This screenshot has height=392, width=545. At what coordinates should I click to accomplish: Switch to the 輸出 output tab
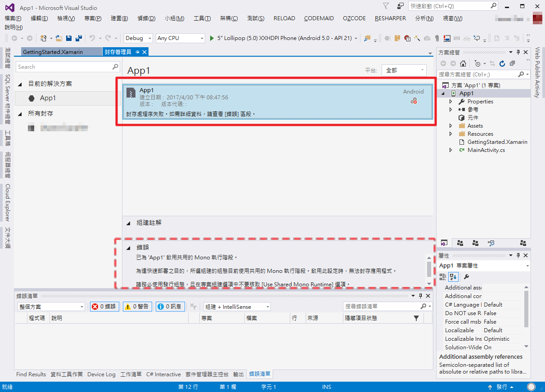pos(239,374)
